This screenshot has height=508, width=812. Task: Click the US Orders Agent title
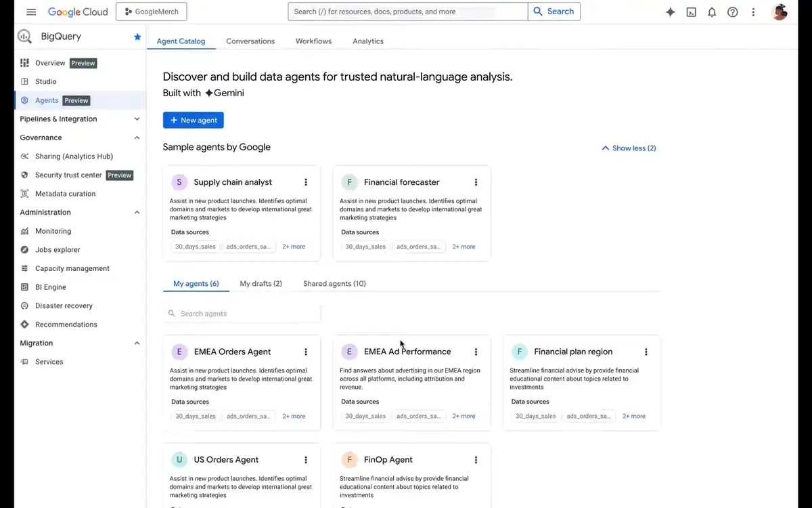pyautogui.click(x=227, y=460)
